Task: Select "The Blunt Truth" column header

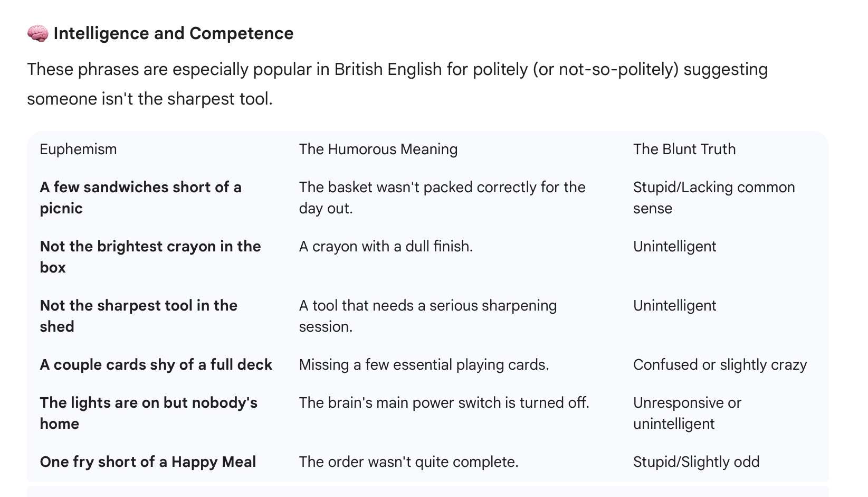Action: pyautogui.click(x=684, y=149)
